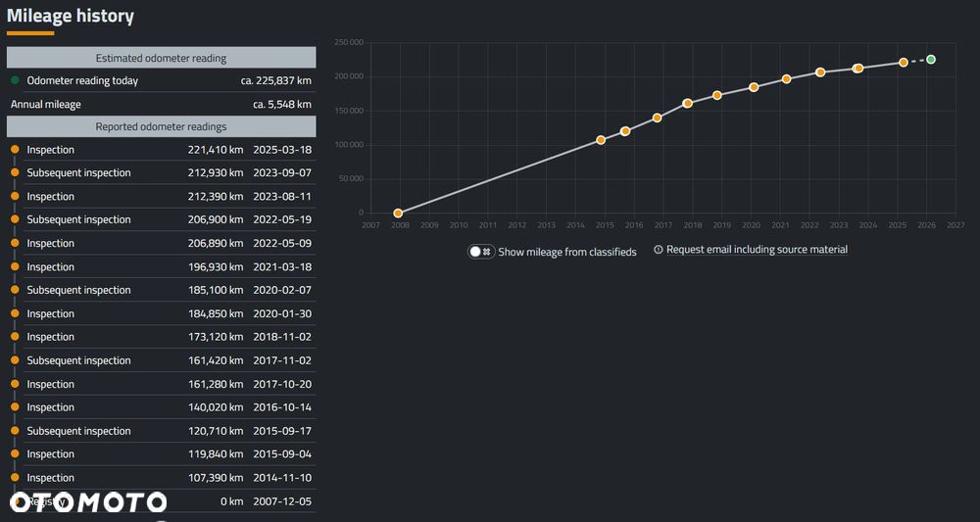Select the Estimated odometer reading header
The image size is (980, 522).
pyautogui.click(x=162, y=58)
